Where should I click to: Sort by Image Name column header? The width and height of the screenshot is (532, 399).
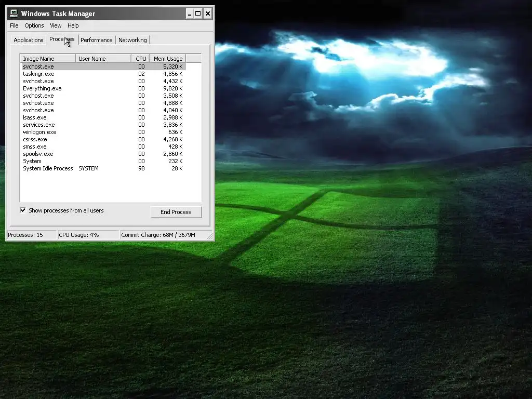click(x=48, y=59)
